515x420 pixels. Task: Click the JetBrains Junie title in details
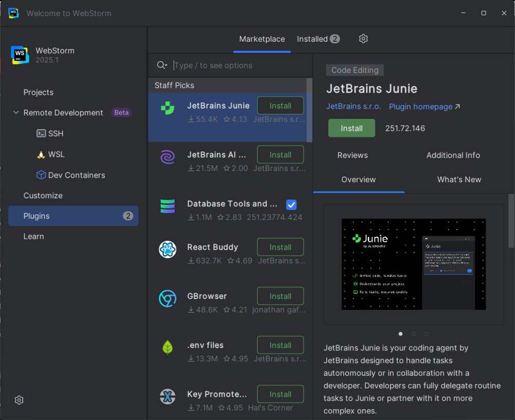pos(372,89)
